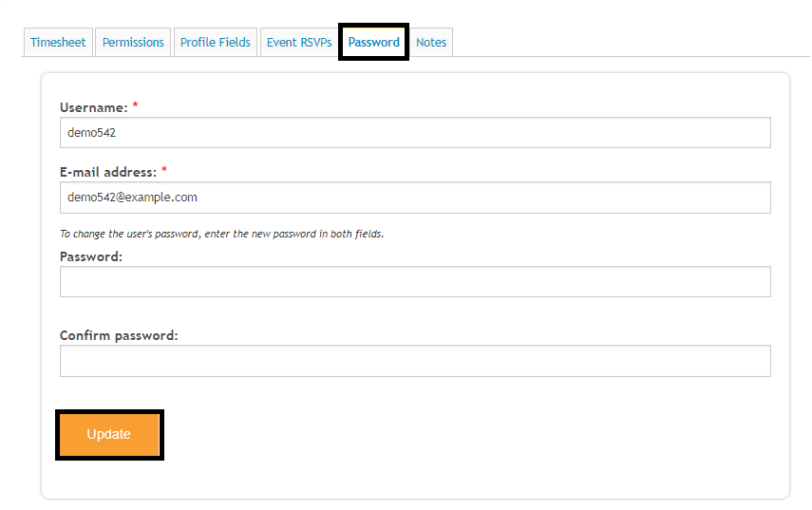Go to the Event RSVPs tab
This screenshot has width=812, height=510.
(x=299, y=42)
